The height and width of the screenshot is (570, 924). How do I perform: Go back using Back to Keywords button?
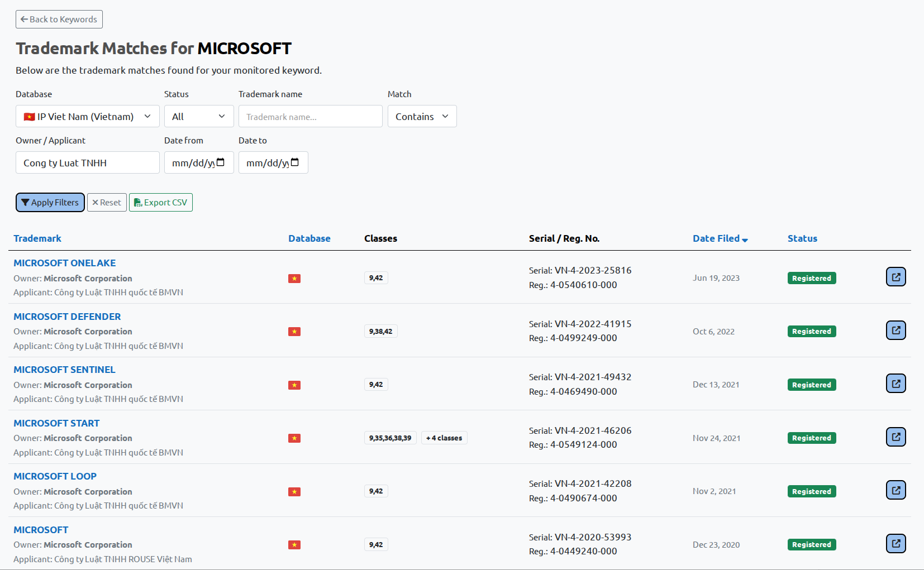tap(59, 19)
